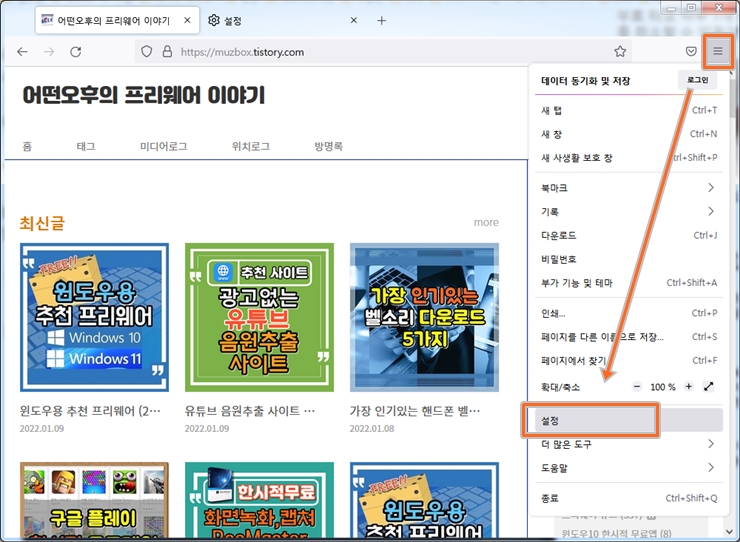Click the more link beside 최신글
The width and height of the screenshot is (740, 542).
tap(486, 222)
